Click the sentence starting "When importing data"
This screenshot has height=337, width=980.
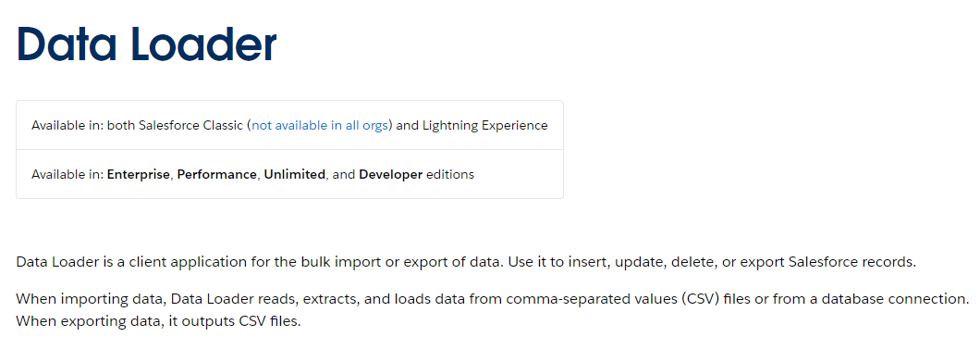(x=493, y=299)
